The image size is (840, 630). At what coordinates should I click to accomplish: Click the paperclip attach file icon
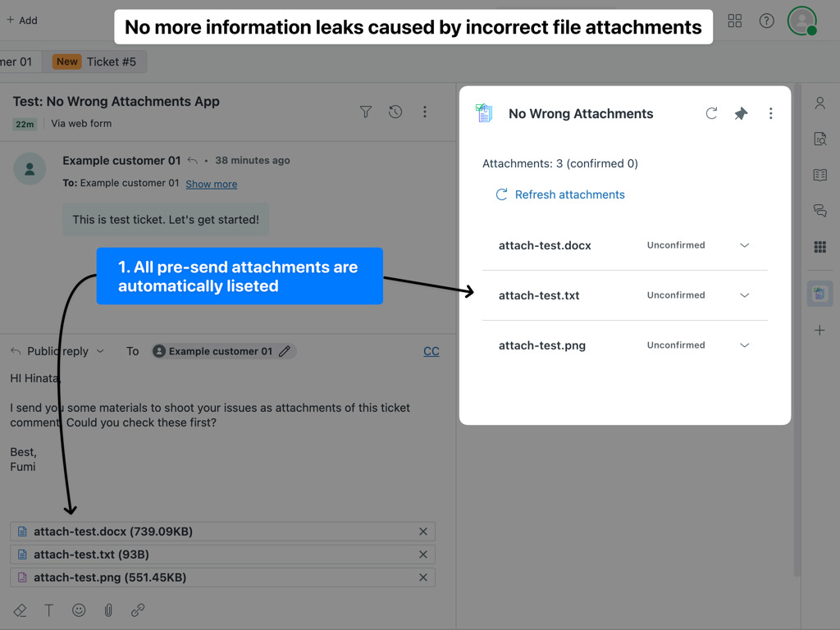[x=108, y=609]
